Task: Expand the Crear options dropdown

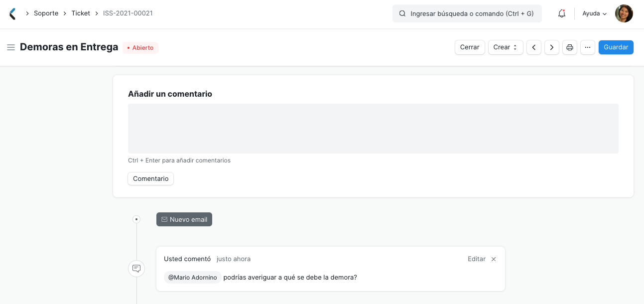Action: (505, 47)
